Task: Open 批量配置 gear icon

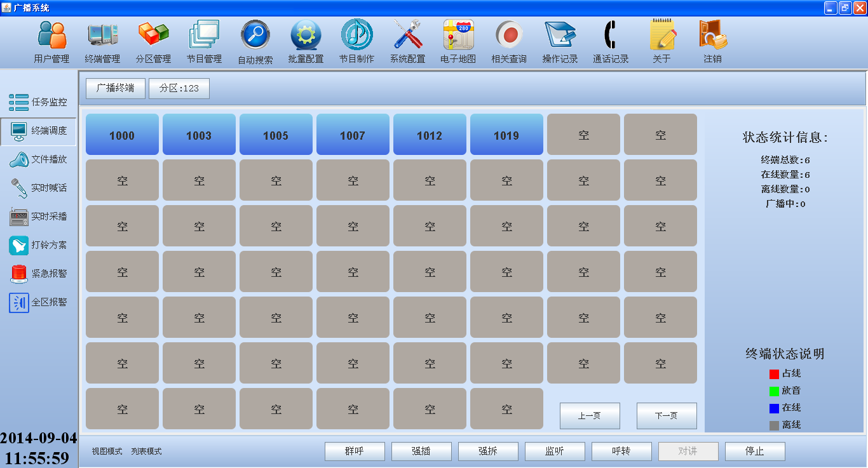Action: click(x=306, y=36)
